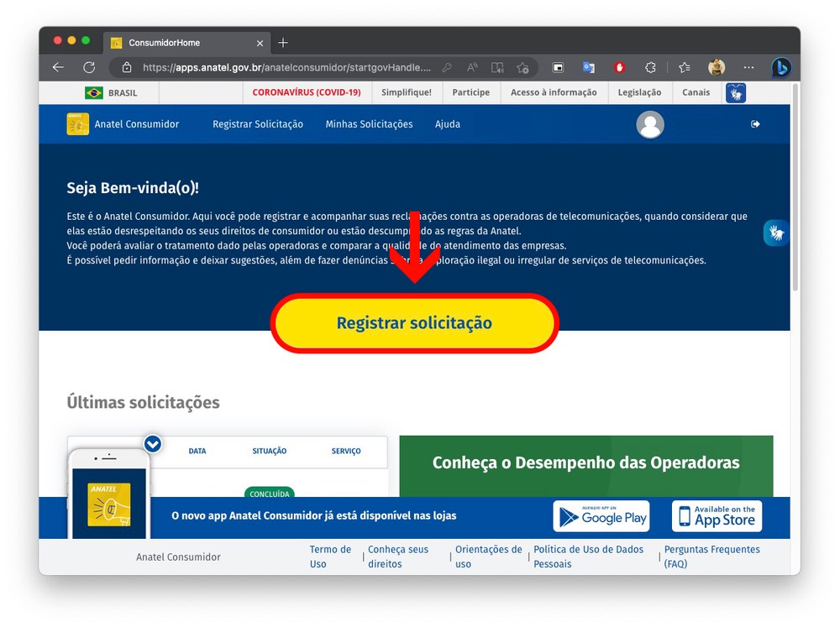This screenshot has height=627, width=840.
Task: Open saved passwords key icon
Action: point(447,67)
